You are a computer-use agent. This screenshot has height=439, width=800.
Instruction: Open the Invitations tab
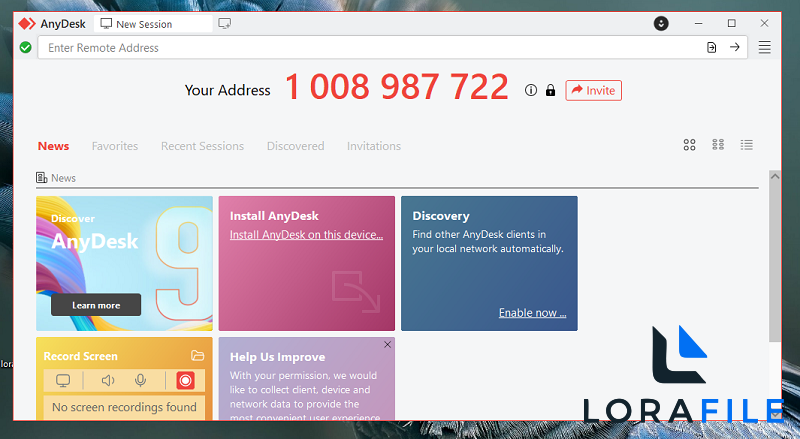(x=374, y=146)
